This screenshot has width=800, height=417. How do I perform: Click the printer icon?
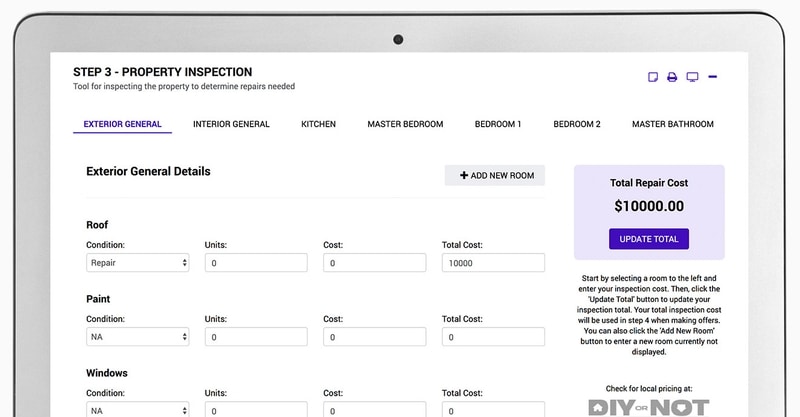coord(672,77)
